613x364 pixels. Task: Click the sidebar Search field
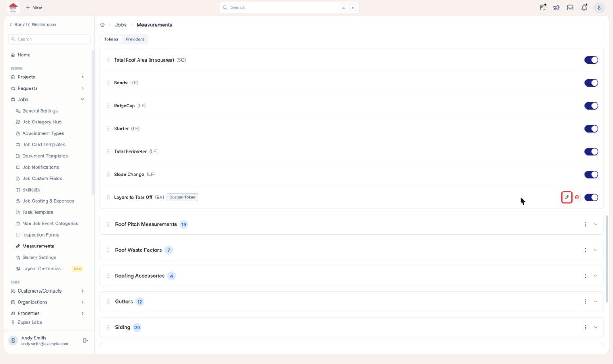(49, 39)
